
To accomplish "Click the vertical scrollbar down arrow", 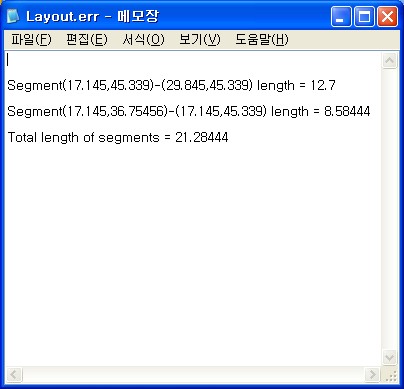I will 389,357.
